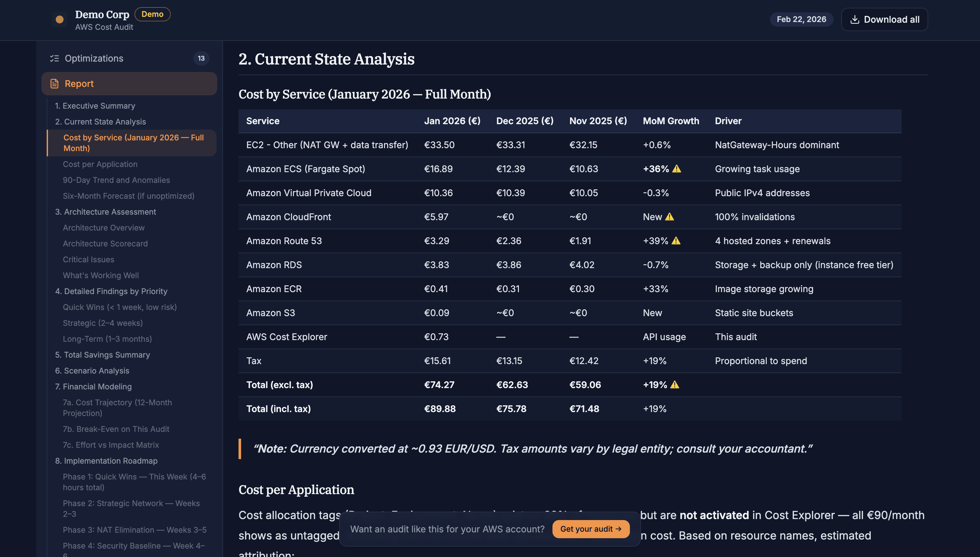This screenshot has height=557, width=980.
Task: Navigate to Phase 3: NAT Elimination
Action: (x=134, y=530)
